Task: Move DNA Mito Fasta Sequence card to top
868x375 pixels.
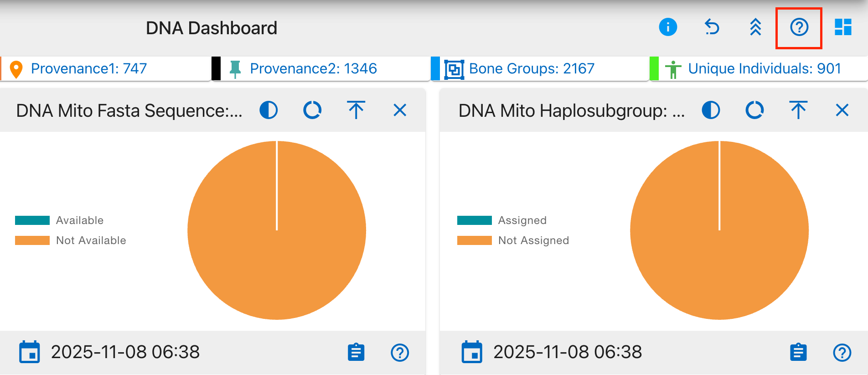Action: click(356, 110)
